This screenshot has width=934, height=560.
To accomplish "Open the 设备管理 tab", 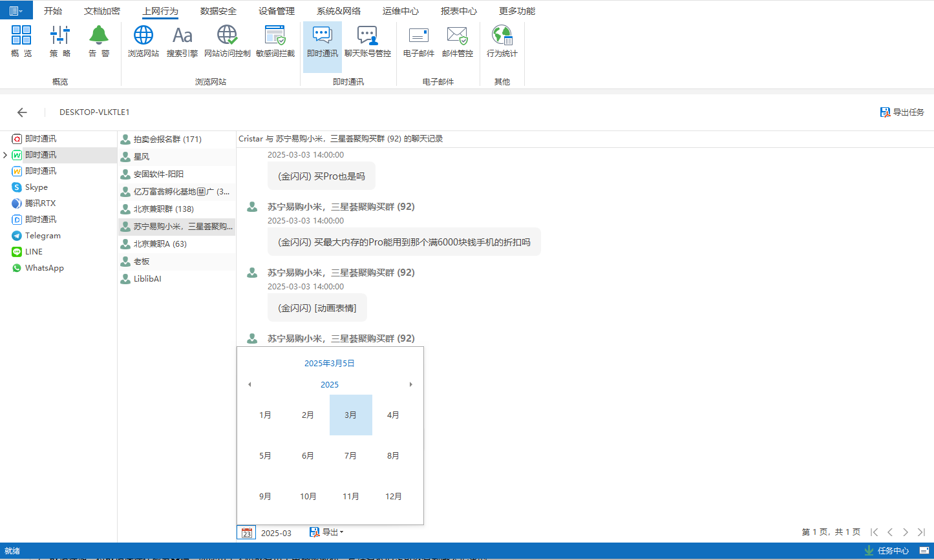I will tap(276, 11).
